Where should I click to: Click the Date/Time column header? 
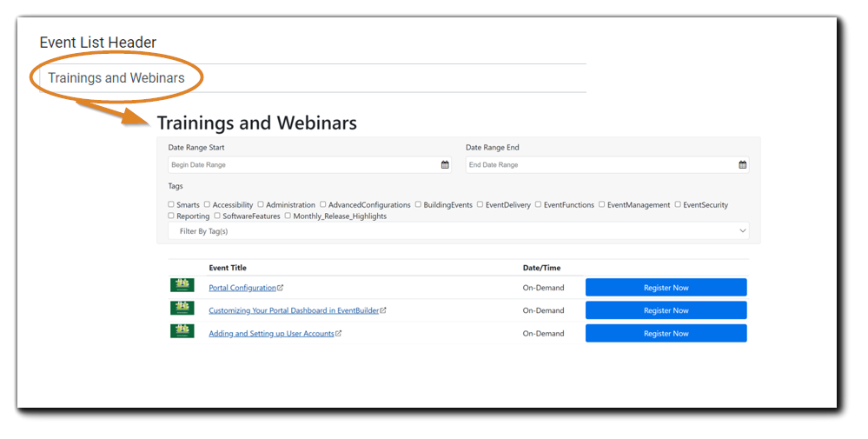pyautogui.click(x=541, y=268)
